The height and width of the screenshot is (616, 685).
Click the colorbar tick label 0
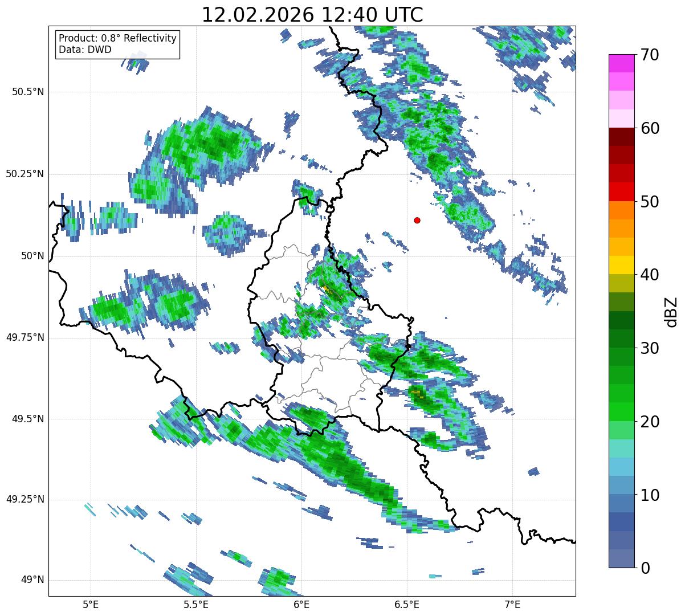click(645, 568)
